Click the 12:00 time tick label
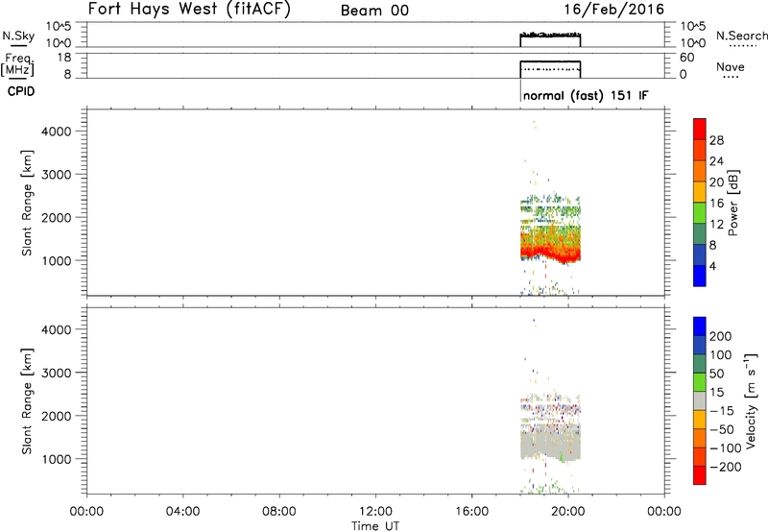The image size is (768, 532). [375, 512]
